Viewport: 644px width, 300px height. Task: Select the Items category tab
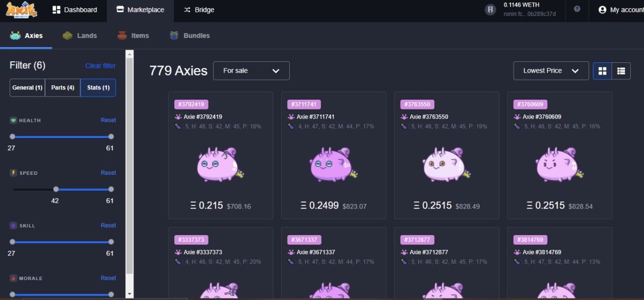click(x=133, y=36)
